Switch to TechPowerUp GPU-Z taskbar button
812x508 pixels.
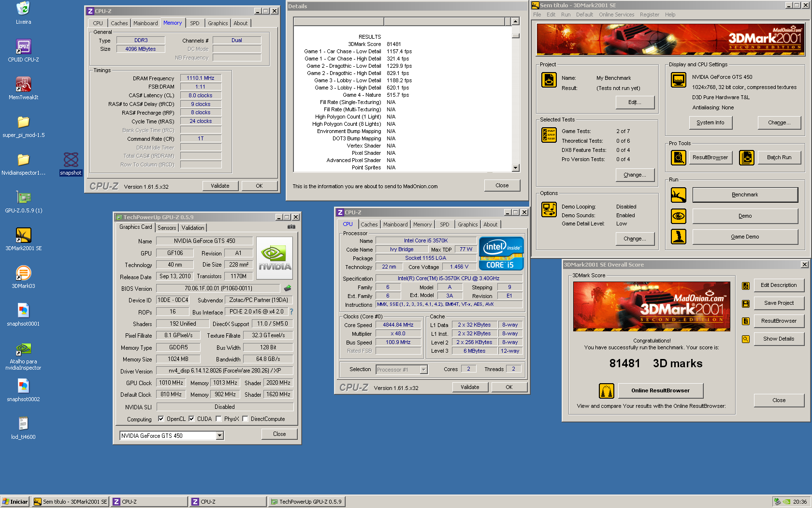pos(307,502)
